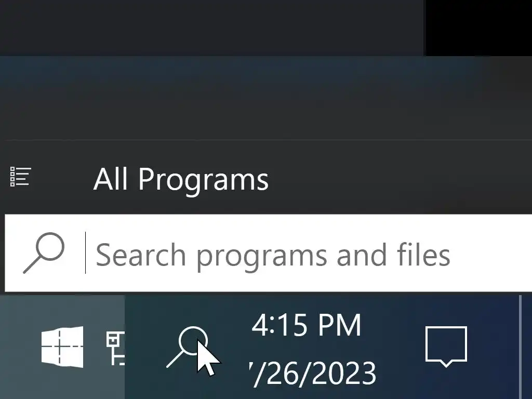Click the list icon beside All Programs
Viewport: 532px width, 399px height.
21,177
